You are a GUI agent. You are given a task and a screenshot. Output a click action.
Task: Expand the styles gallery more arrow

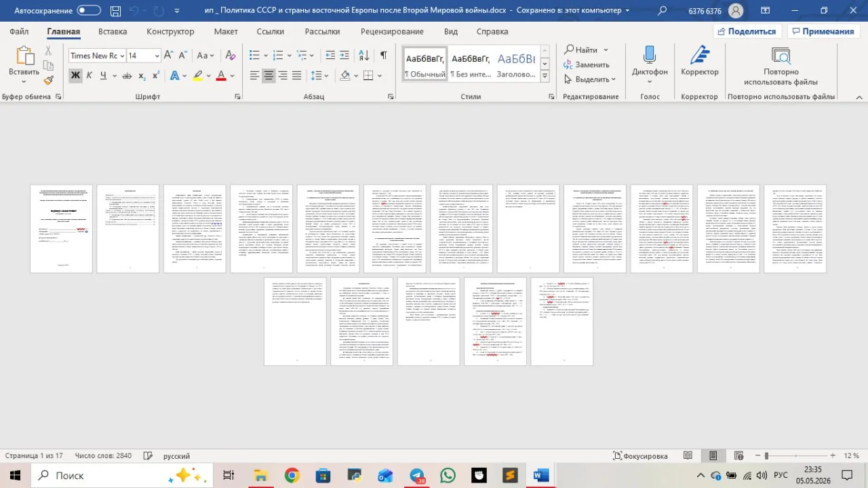point(545,77)
